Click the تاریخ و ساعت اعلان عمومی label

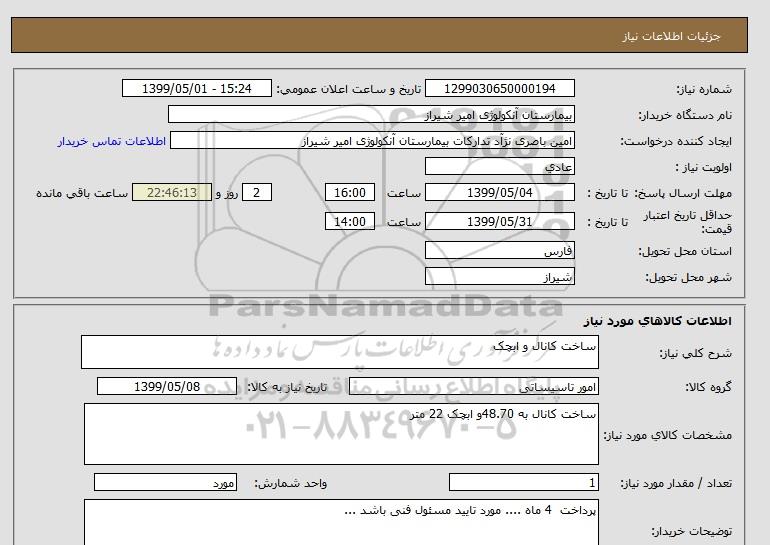click(x=349, y=89)
